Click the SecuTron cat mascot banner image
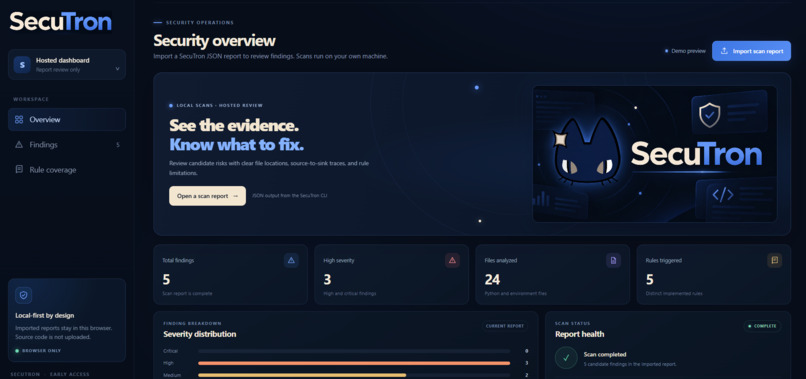The width and height of the screenshot is (806, 379). pos(655,154)
